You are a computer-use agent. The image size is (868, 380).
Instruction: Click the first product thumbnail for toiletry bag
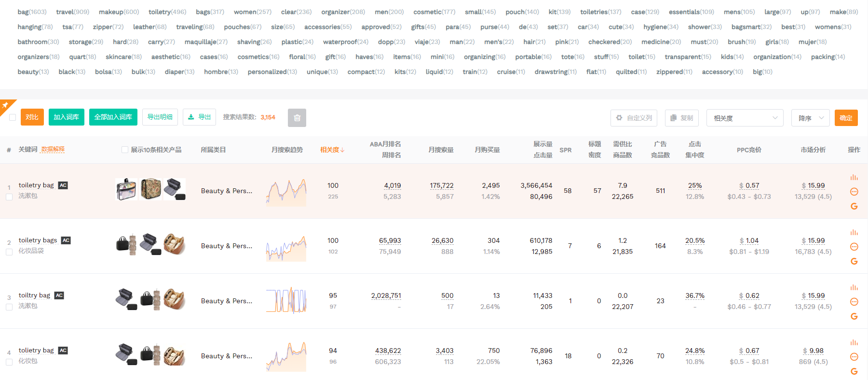point(126,189)
